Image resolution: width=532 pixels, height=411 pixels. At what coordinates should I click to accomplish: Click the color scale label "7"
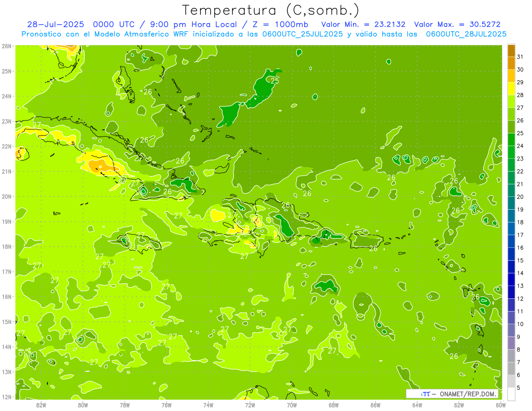(518, 362)
